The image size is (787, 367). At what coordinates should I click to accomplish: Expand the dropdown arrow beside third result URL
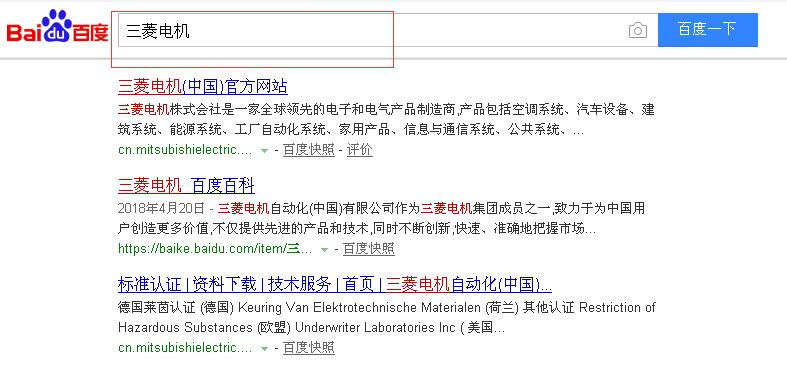tap(265, 348)
